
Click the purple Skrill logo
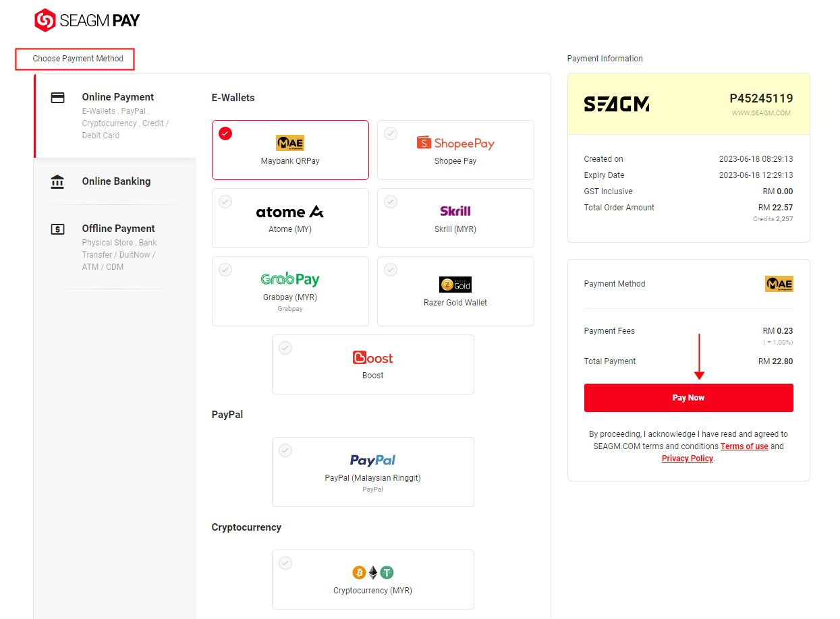click(455, 211)
